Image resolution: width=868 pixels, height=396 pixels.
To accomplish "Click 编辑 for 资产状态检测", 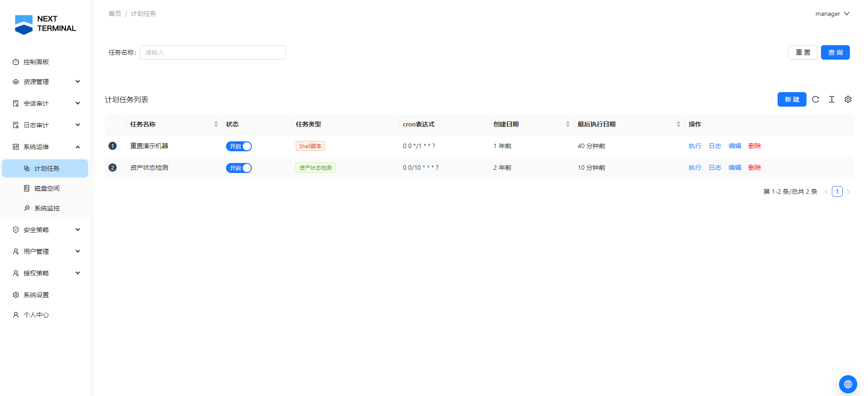I will (735, 168).
